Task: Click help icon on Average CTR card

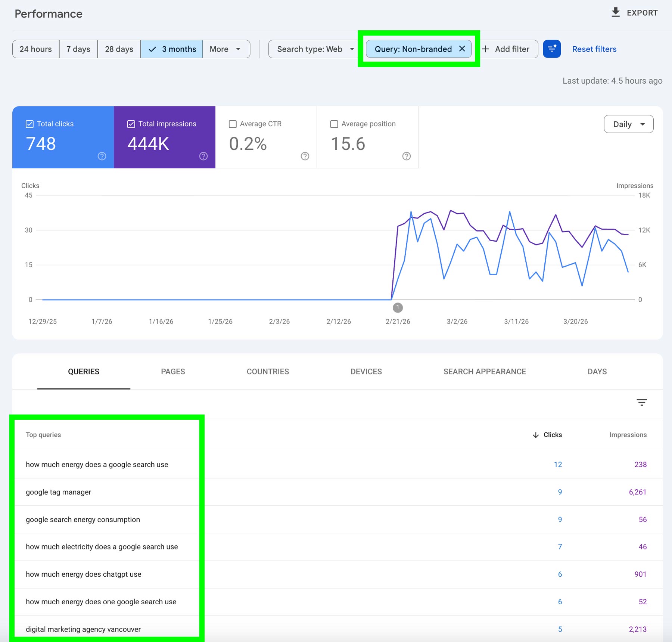Action: (305, 156)
